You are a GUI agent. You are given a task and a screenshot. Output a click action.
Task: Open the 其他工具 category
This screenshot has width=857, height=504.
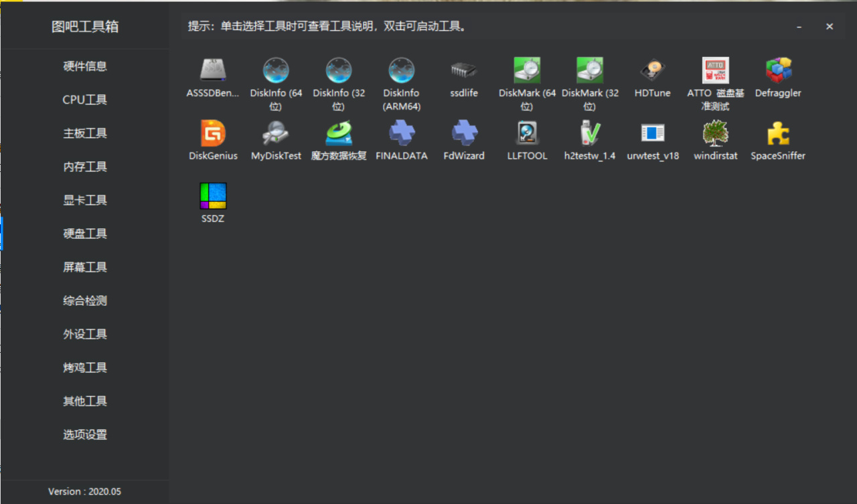(85, 401)
